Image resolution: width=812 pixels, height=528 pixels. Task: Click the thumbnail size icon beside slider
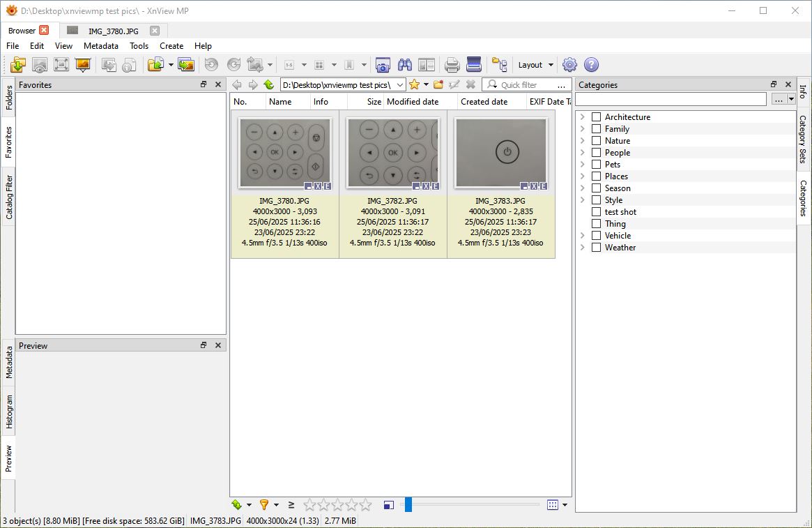pos(389,505)
